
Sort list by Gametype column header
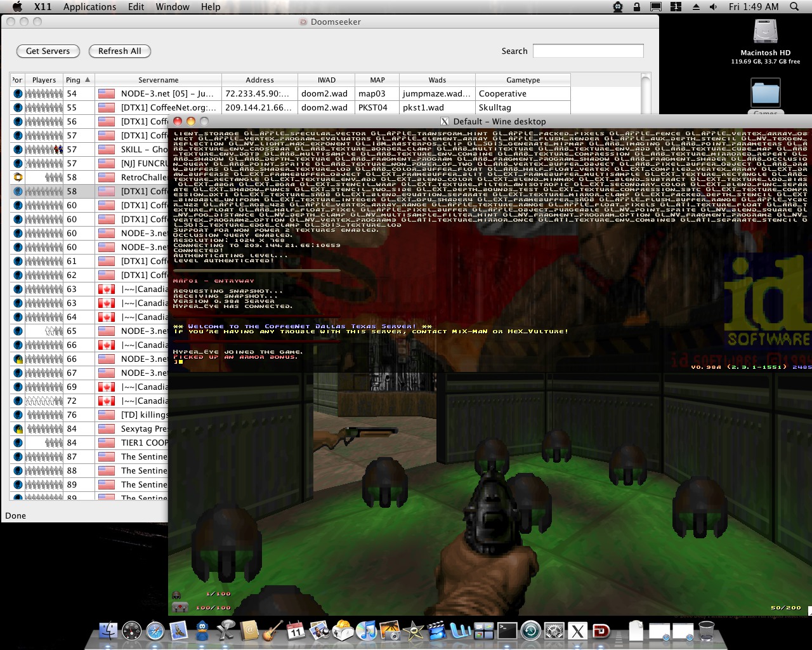pyautogui.click(x=523, y=80)
